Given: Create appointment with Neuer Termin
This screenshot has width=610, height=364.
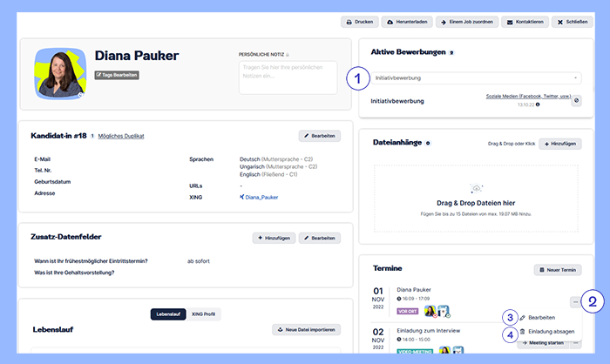Looking at the screenshot, I should 558,270.
